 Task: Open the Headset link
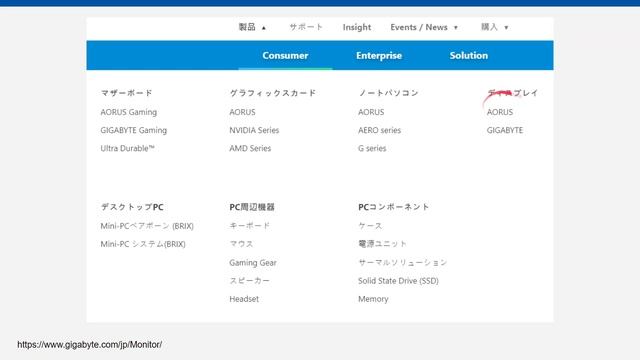244,299
